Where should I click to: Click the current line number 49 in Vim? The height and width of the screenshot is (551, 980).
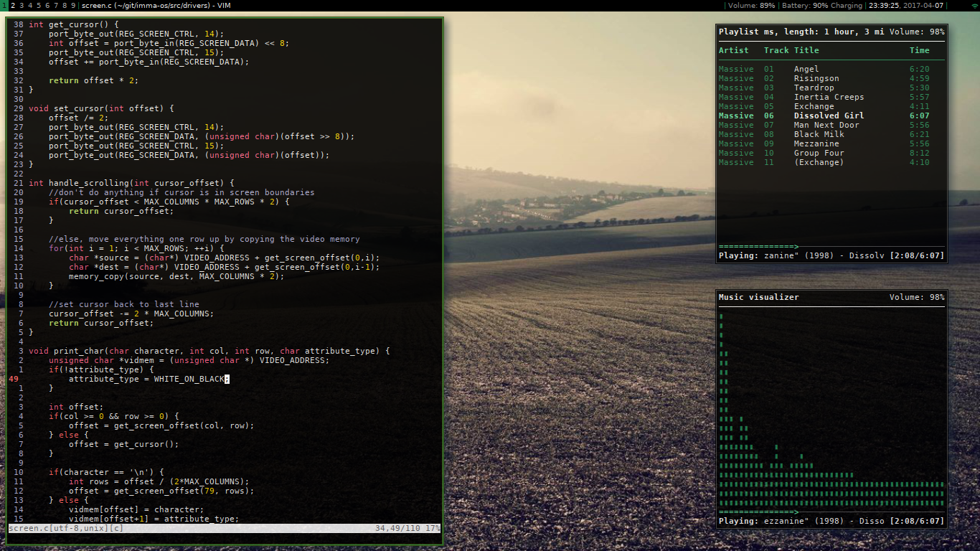(14, 379)
